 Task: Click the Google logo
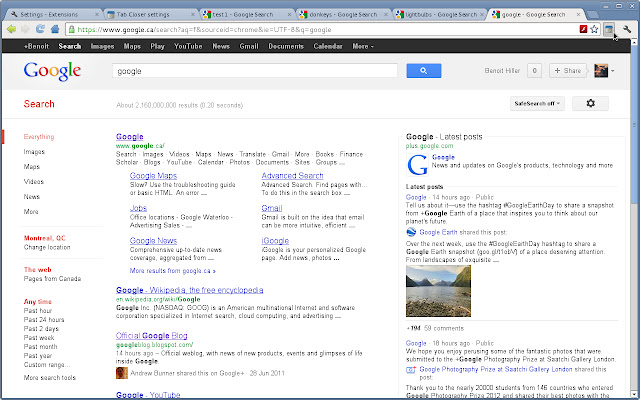(52, 71)
